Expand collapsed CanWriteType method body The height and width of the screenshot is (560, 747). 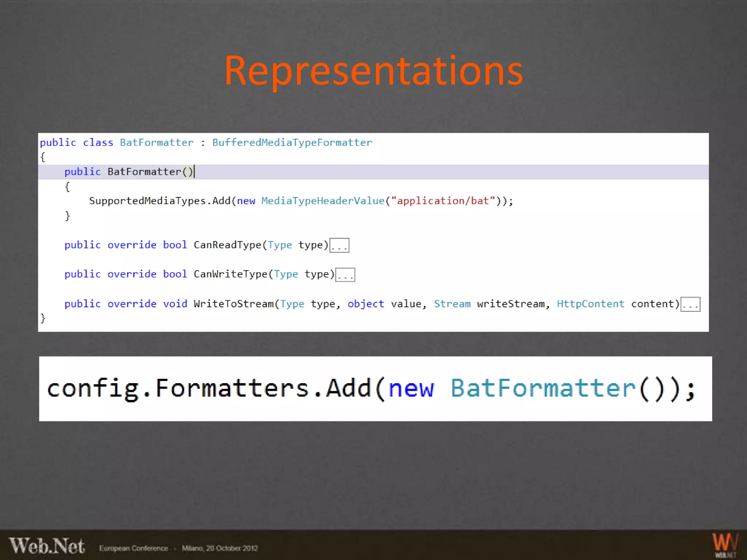point(345,275)
